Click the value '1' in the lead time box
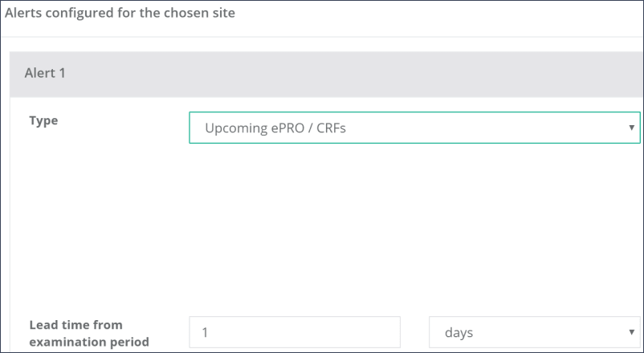The image size is (644, 353). [x=206, y=332]
